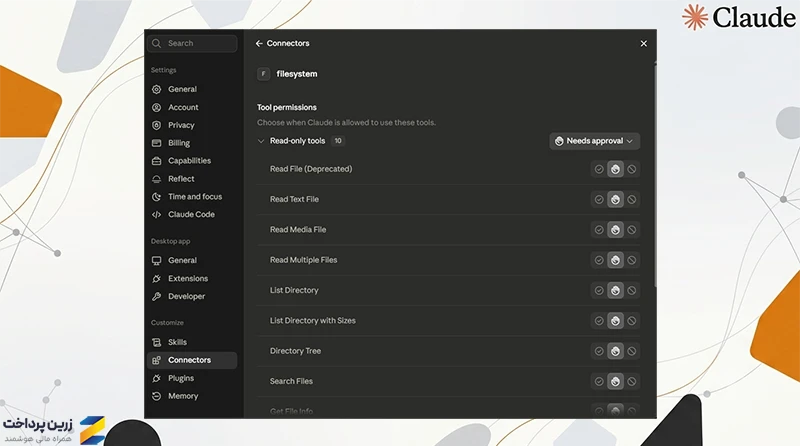800x446 pixels.
Task: Select Reflect in the sidebar
Action: tap(192, 179)
